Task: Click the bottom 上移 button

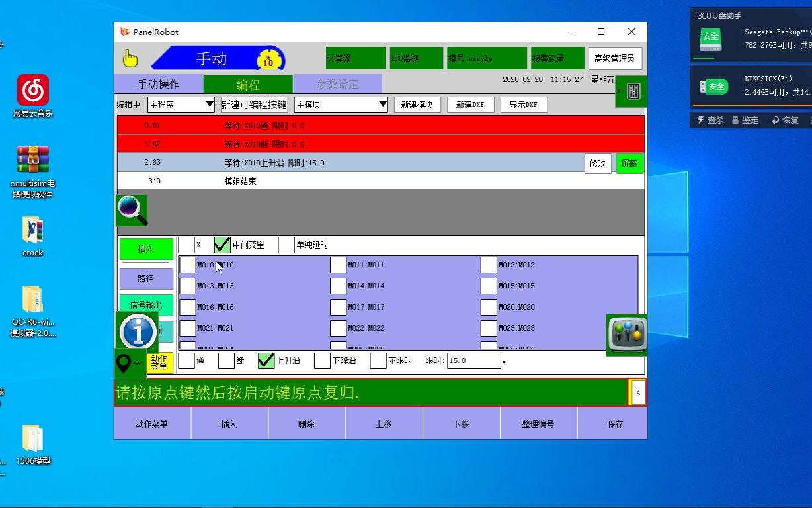Action: [384, 424]
